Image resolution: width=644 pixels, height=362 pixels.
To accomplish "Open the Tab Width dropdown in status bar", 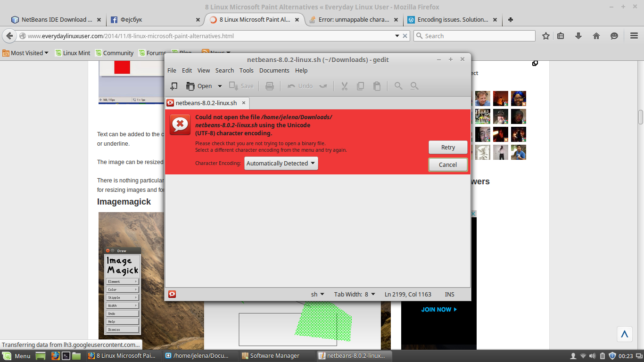I will tap(355, 294).
